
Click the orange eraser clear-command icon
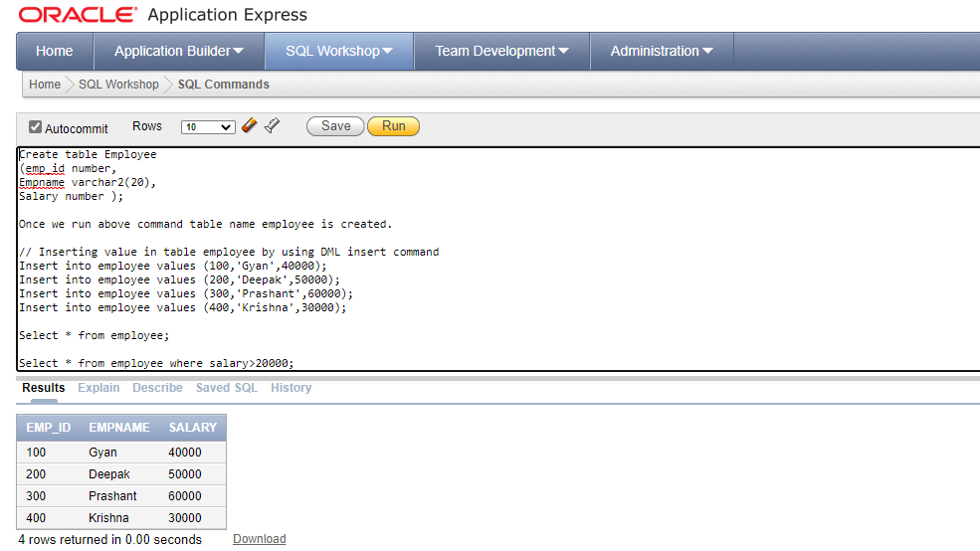pyautogui.click(x=249, y=125)
